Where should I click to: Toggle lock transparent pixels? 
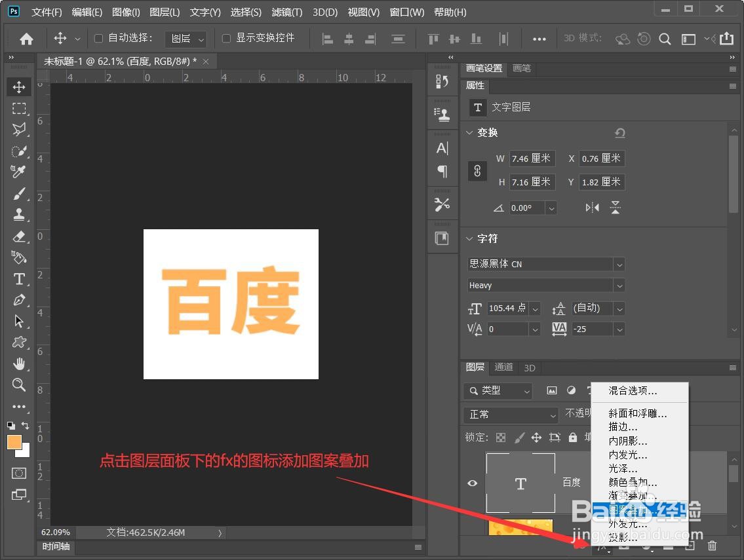tap(501, 437)
